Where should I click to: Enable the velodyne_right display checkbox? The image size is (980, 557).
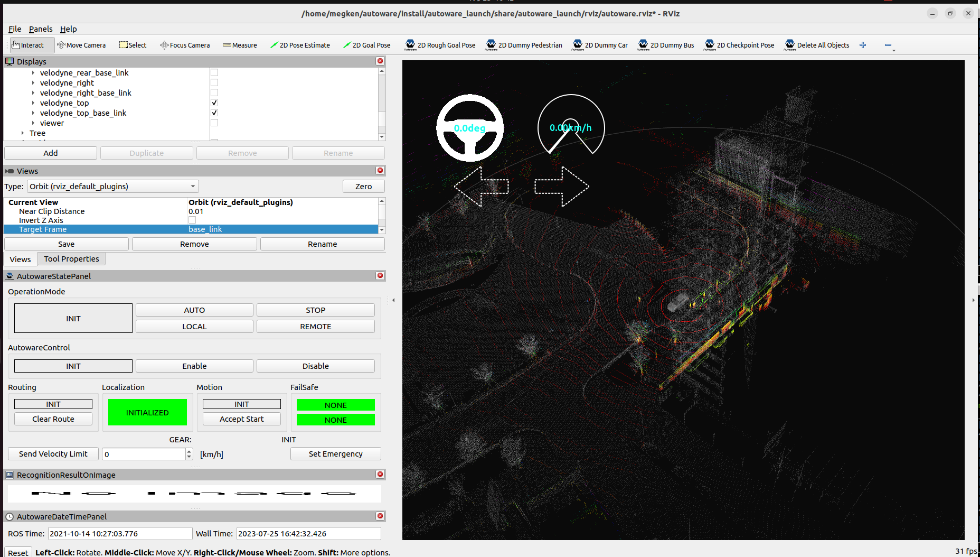(214, 82)
